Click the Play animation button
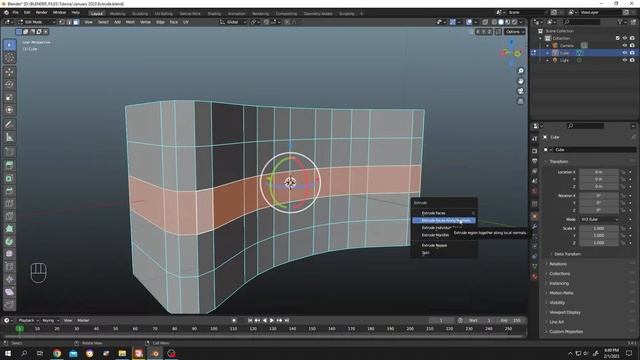The height and width of the screenshot is (360, 640). [x=272, y=320]
